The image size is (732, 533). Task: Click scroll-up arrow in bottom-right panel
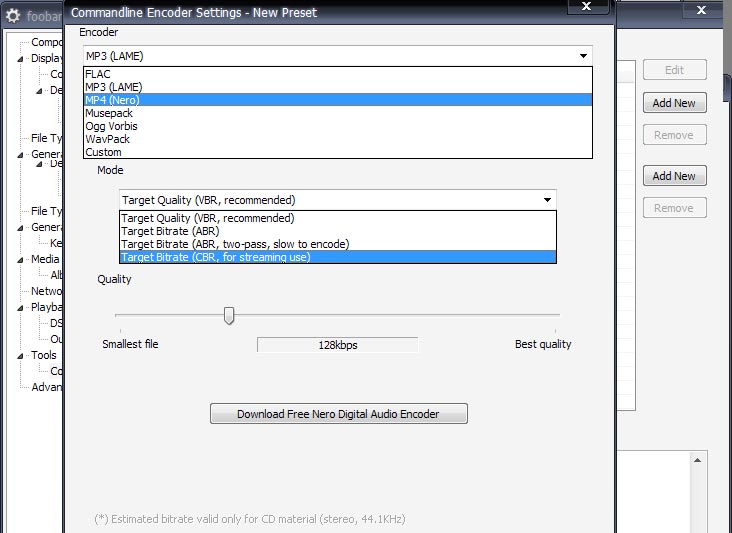[x=697, y=460]
